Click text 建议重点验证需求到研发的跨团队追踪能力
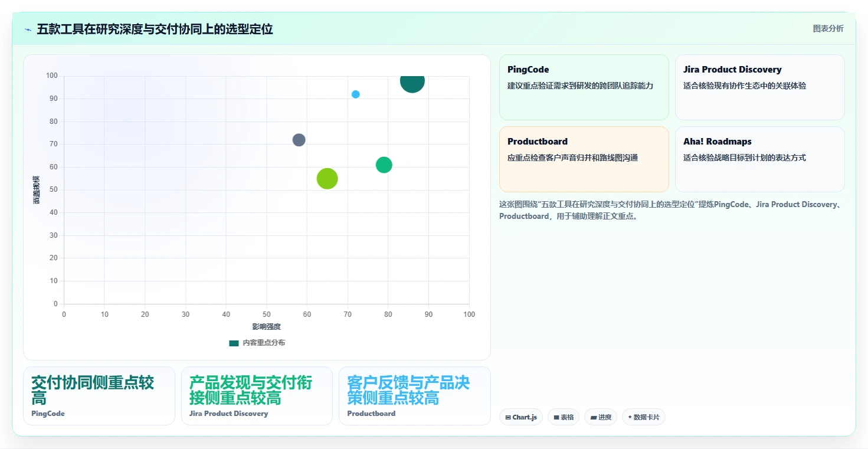Screen dimensions: 868x449 click(x=581, y=86)
